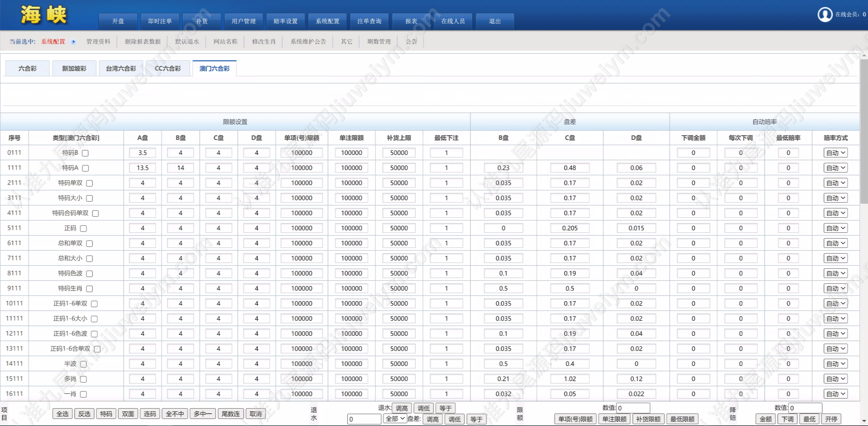Click the 取消 button
868x426 pixels.
point(255,414)
